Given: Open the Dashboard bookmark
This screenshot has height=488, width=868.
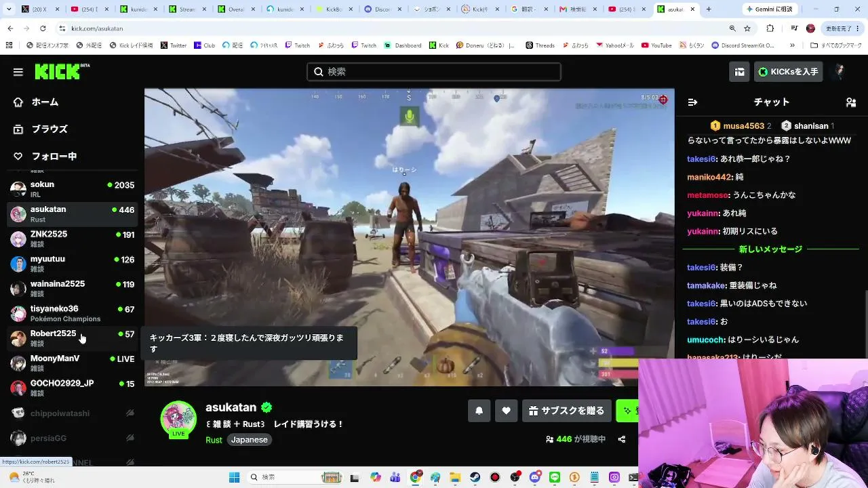Looking at the screenshot, I should (403, 45).
